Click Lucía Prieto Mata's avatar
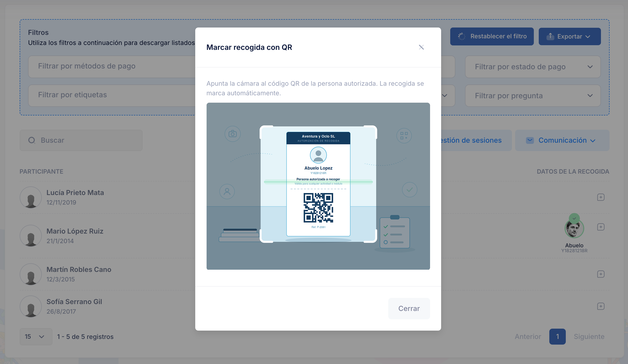Screen dimensions: 628x364 pos(31,197)
